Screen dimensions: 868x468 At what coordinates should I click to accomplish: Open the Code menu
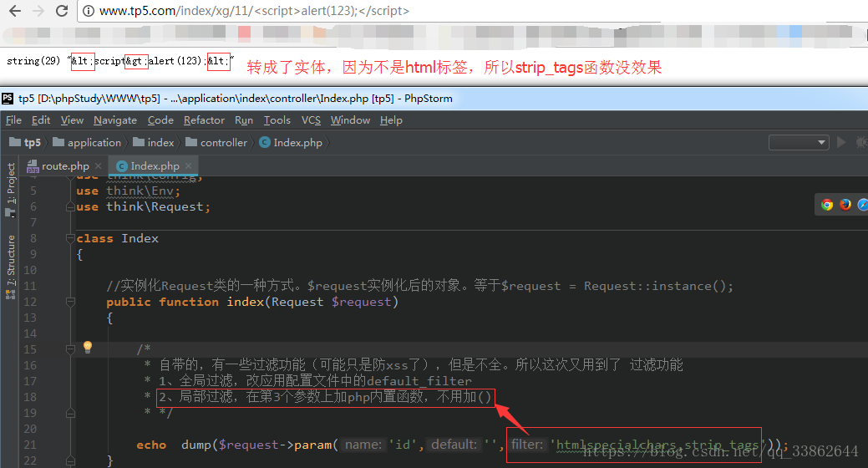click(160, 120)
